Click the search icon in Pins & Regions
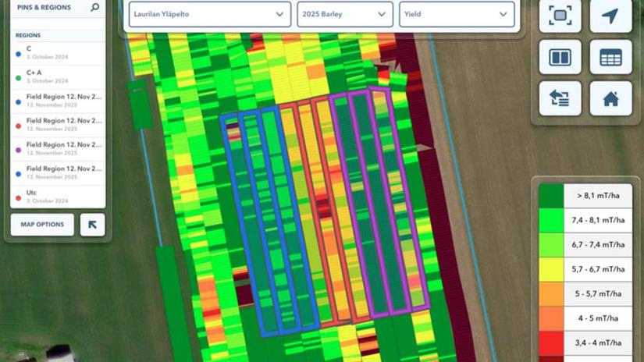Image resolution: width=644 pixels, height=362 pixels. pyautogui.click(x=94, y=8)
